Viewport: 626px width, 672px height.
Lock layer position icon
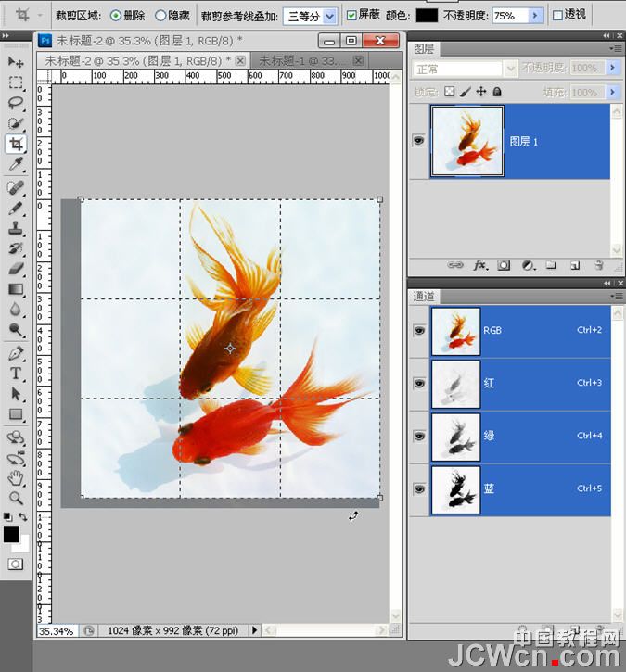tap(481, 91)
